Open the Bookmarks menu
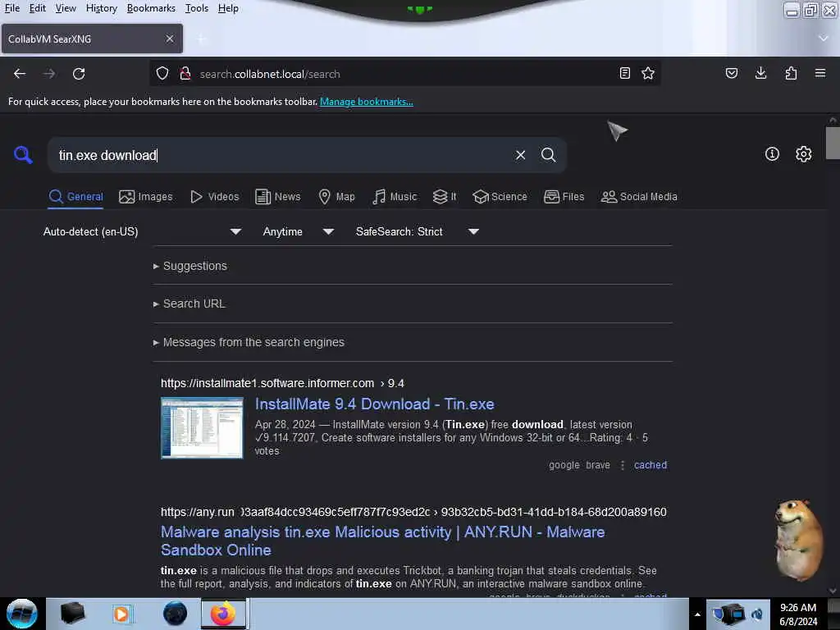Screen dimensions: 840x630 (151, 8)
